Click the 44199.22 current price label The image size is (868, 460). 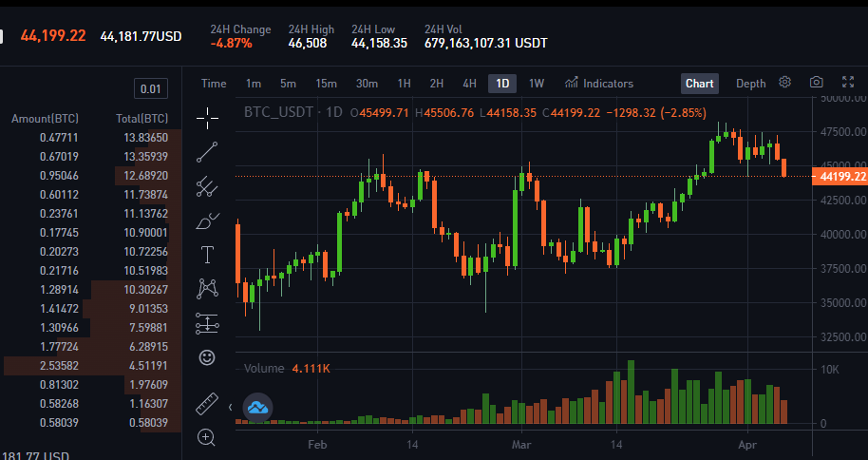(840, 176)
